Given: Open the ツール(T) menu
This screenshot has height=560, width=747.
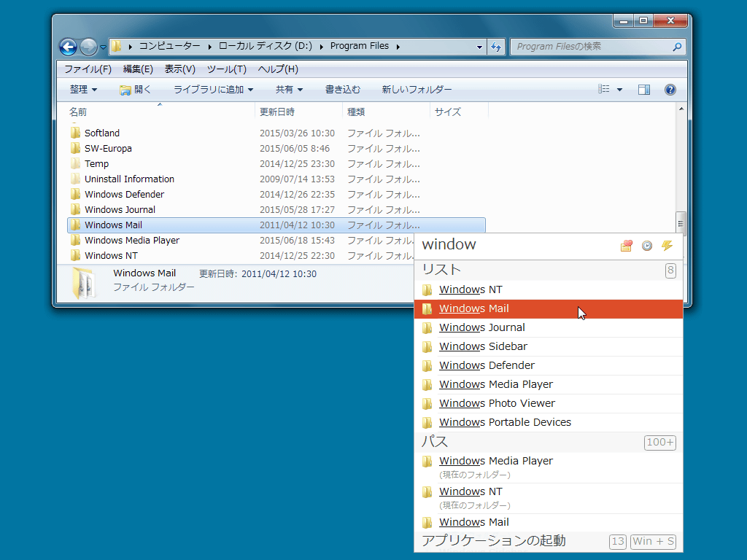Looking at the screenshot, I should (226, 69).
